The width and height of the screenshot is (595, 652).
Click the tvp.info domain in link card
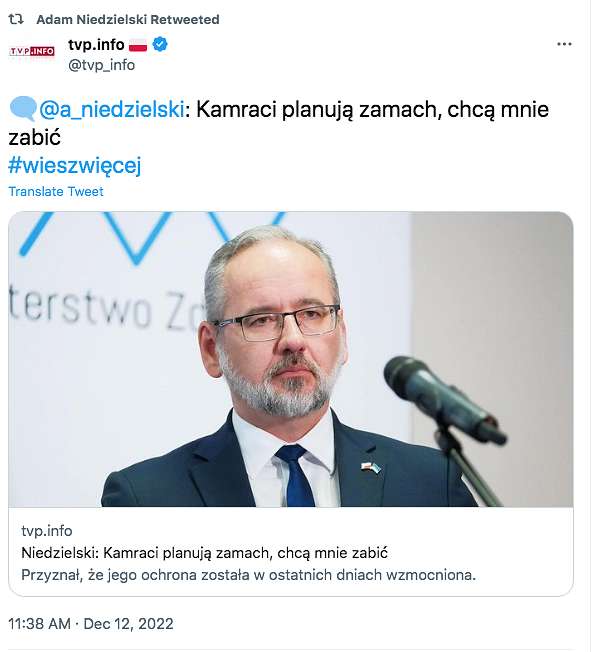tap(47, 531)
